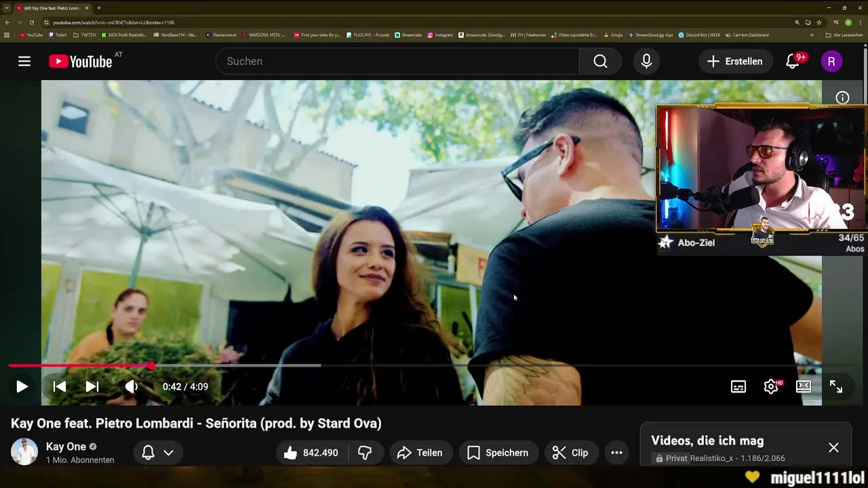Close the 'Videos, die ich mag' playlist panel
Screen dimensions: 868x488
(833, 447)
